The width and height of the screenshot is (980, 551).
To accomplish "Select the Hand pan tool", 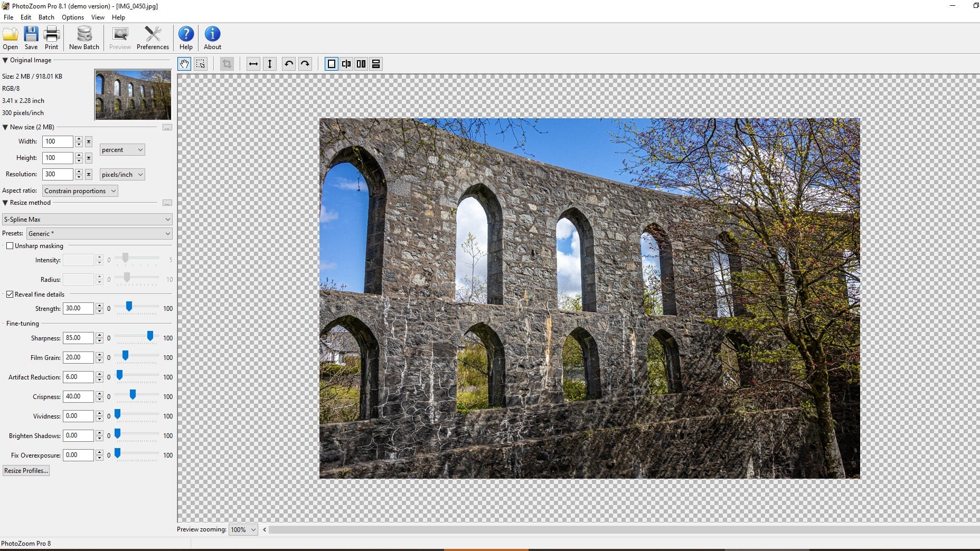I will [x=184, y=64].
